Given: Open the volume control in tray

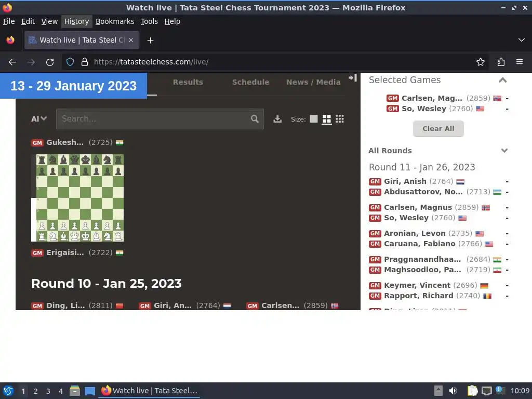Looking at the screenshot, I should pyautogui.click(x=453, y=391).
